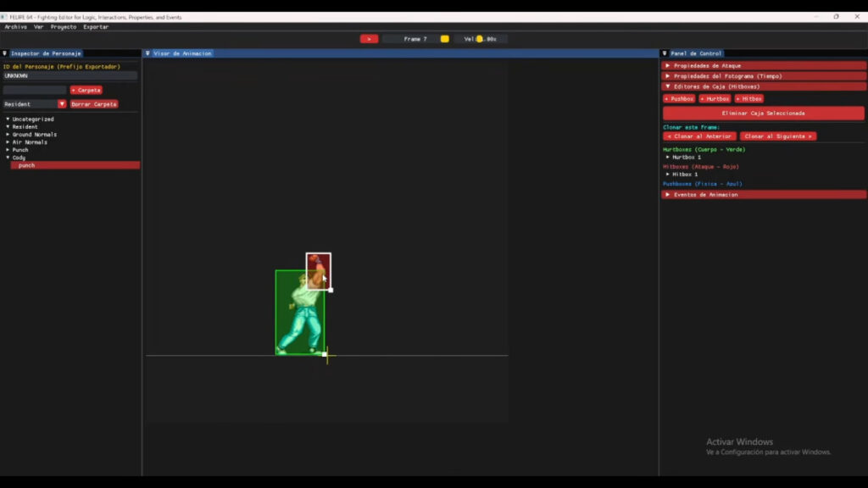Select the Panel de Control tab

pos(696,53)
